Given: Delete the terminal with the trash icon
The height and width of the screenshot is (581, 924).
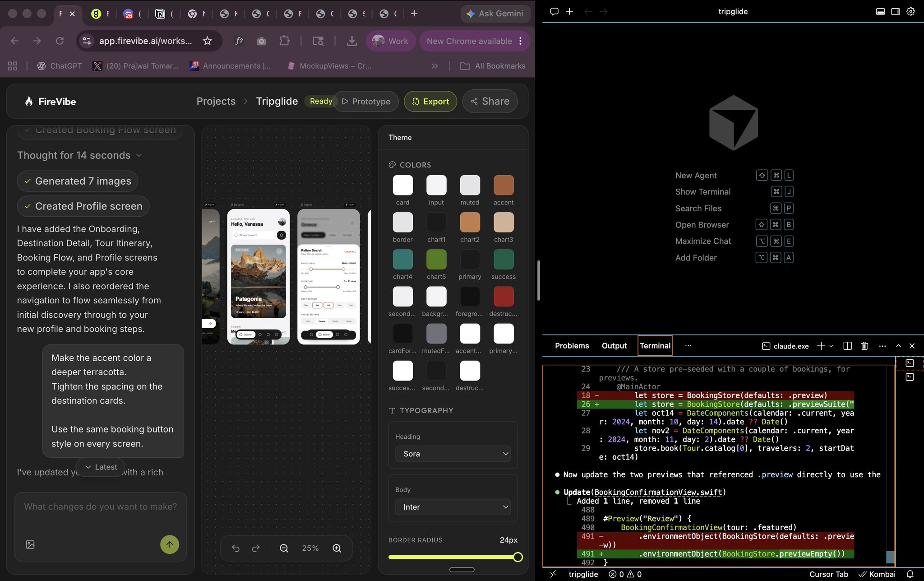Looking at the screenshot, I should (864, 346).
